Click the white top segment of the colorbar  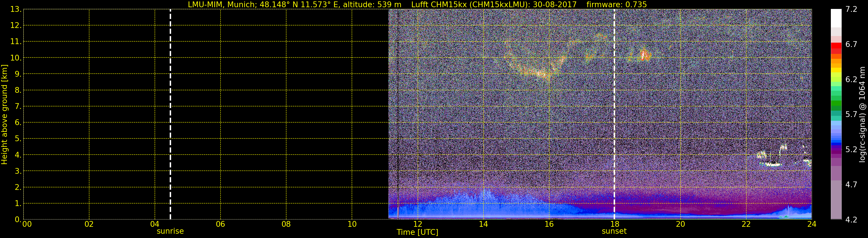(x=836, y=18)
